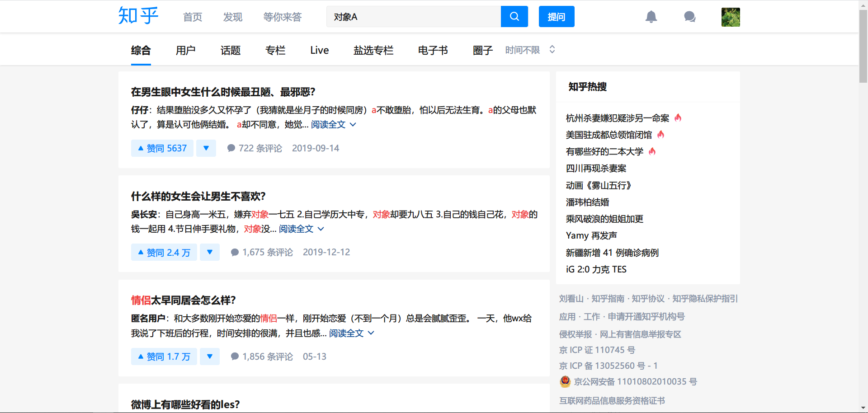Downvote the first answer by 仔仔
The width and height of the screenshot is (868, 413).
pyautogui.click(x=206, y=148)
